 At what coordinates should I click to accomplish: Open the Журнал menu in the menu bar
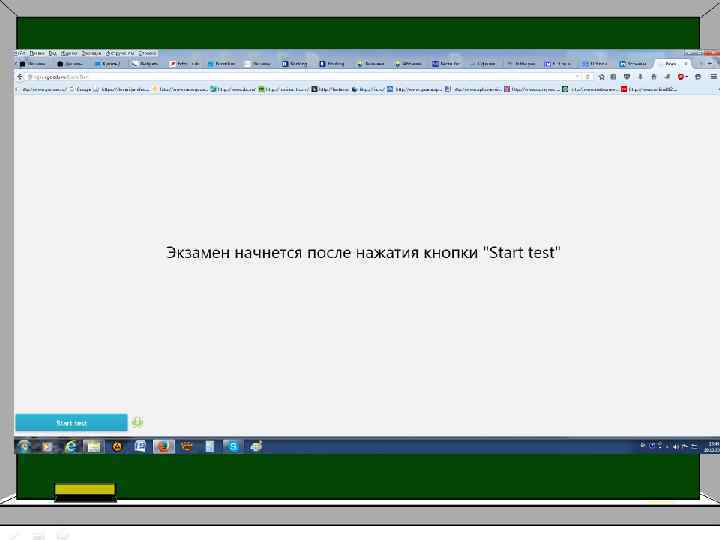tap(69, 53)
